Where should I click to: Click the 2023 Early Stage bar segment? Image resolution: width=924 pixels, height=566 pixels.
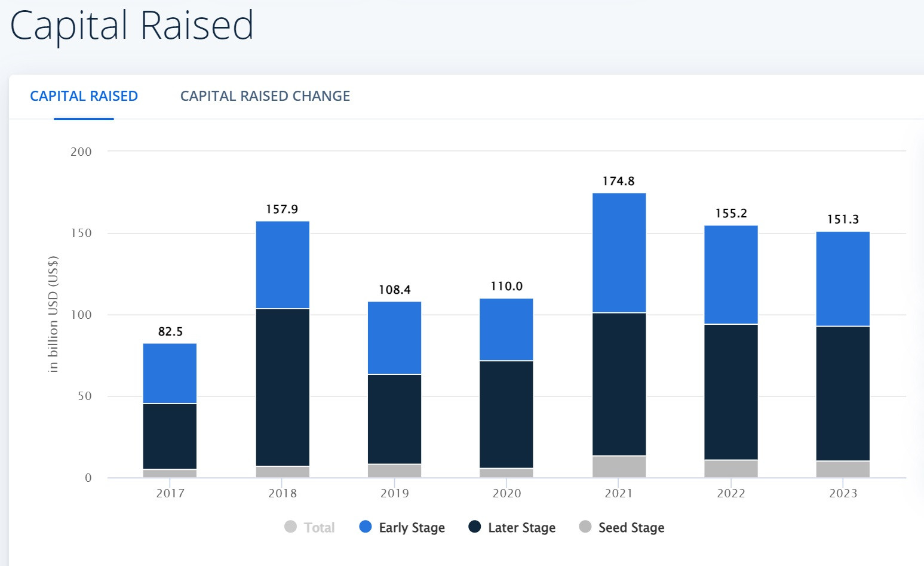[843, 279]
